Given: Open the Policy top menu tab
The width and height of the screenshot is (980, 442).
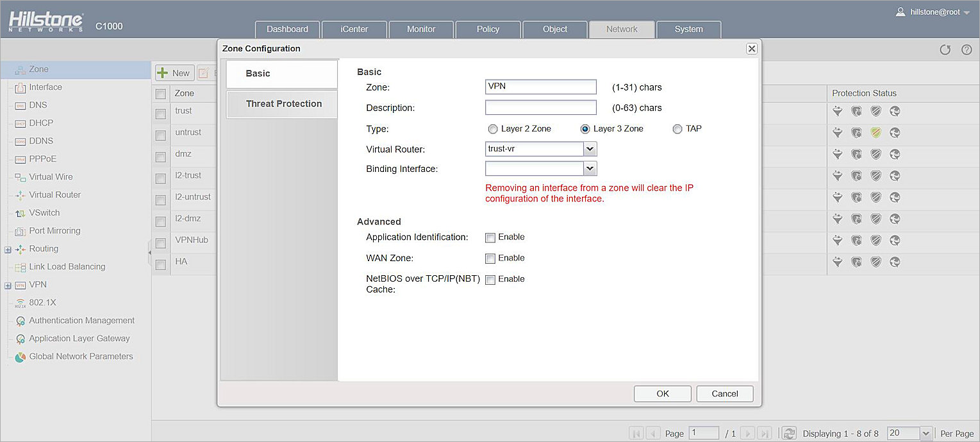Looking at the screenshot, I should click(488, 30).
